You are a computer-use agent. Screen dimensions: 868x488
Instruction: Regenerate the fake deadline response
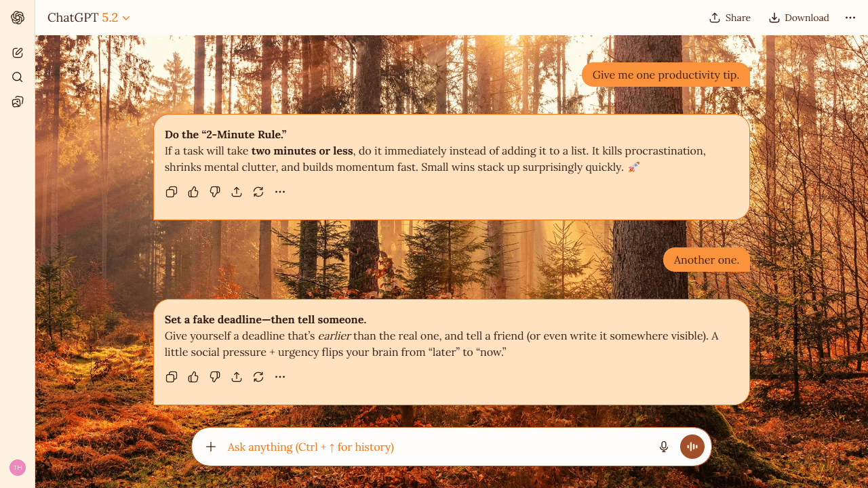coord(258,377)
